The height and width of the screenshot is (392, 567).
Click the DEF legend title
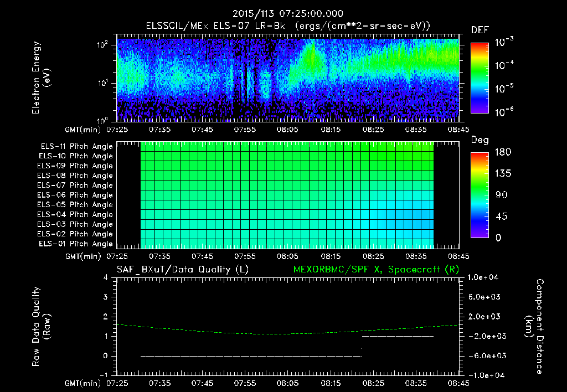480,30
